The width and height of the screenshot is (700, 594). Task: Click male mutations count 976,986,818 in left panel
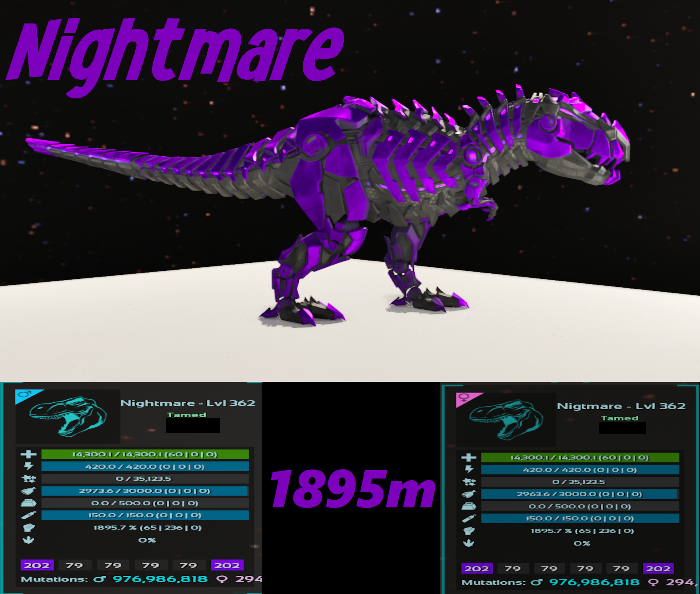tap(160, 579)
